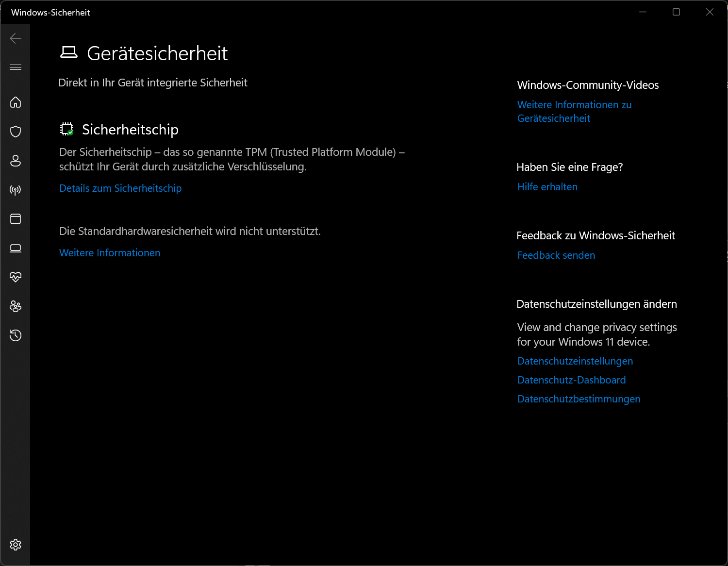This screenshot has height=566, width=728.
Task: Open the Home icon in sidebar
Action: (x=16, y=102)
